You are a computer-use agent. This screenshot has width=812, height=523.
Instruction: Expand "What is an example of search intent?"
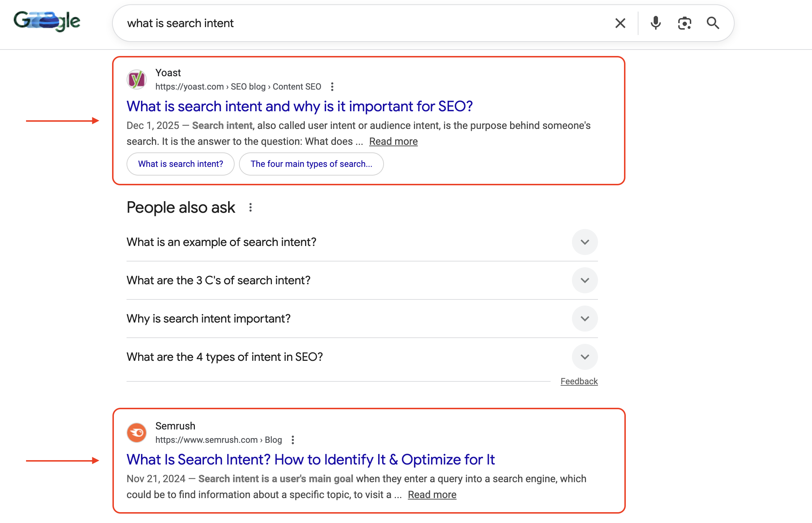pos(585,242)
